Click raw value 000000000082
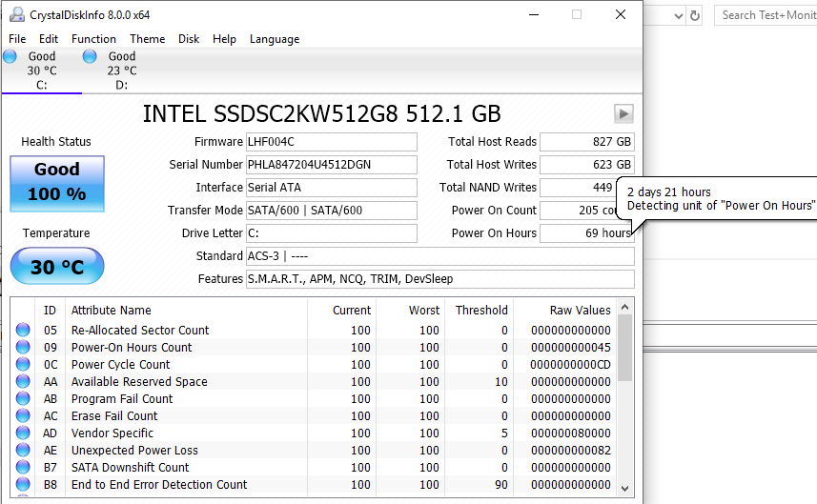This screenshot has width=817, height=504. [x=570, y=451]
